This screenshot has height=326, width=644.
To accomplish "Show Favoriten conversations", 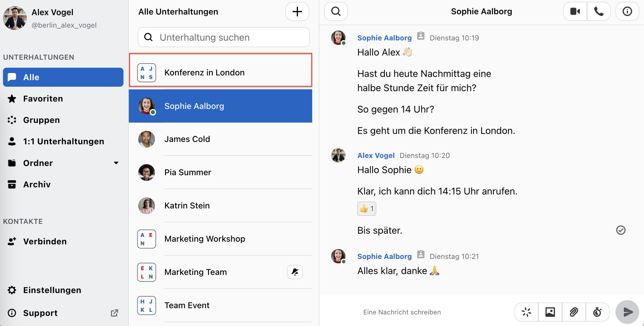I will tap(63, 99).
